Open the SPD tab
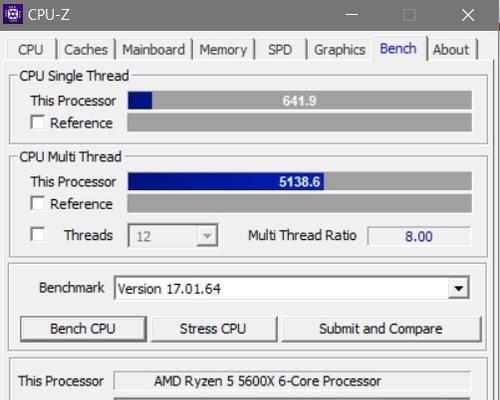 pos(280,50)
